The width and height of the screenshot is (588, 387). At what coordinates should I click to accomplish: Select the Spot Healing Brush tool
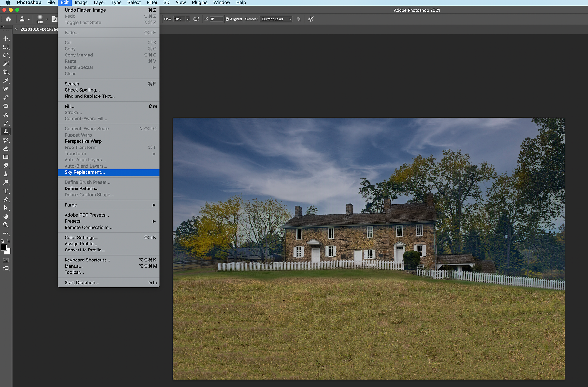6,89
